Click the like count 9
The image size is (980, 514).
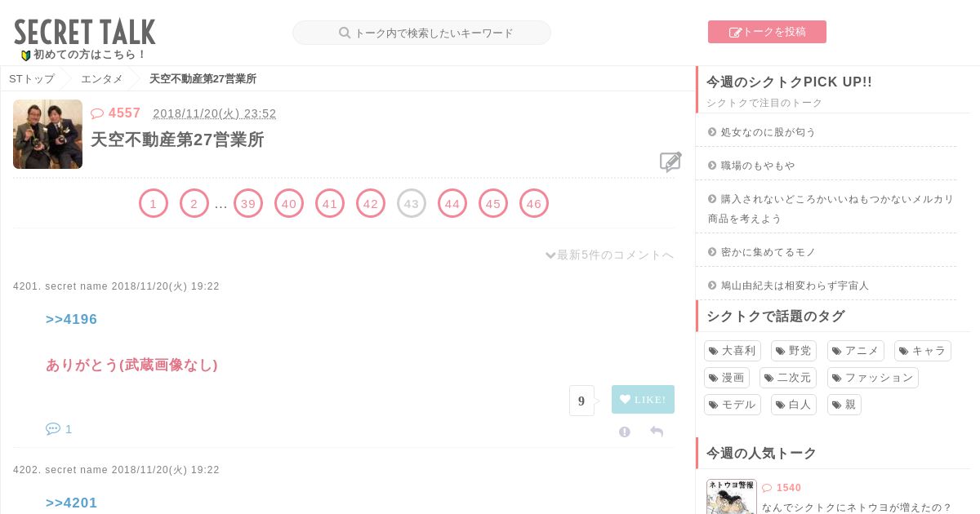point(581,401)
